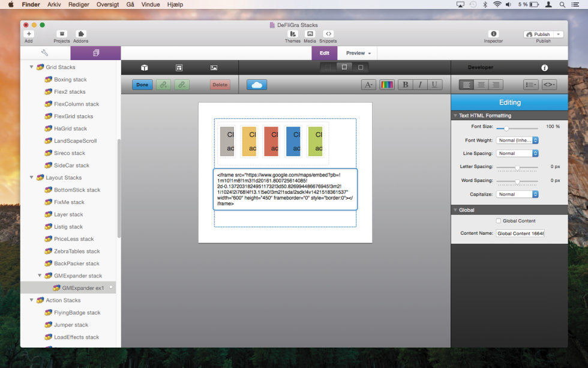Apply underline formatting
This screenshot has height=368, width=588.
point(434,85)
